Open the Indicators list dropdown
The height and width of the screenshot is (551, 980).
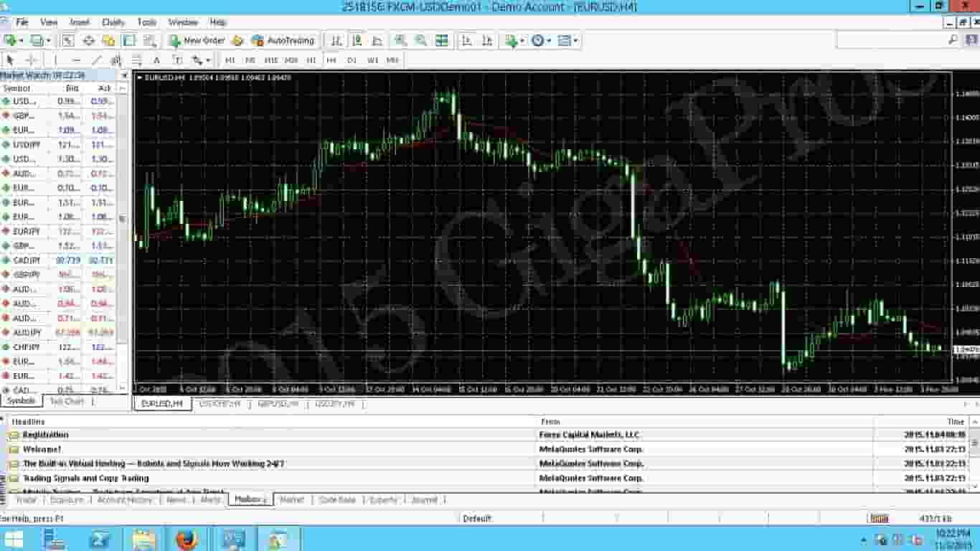pyautogui.click(x=514, y=41)
